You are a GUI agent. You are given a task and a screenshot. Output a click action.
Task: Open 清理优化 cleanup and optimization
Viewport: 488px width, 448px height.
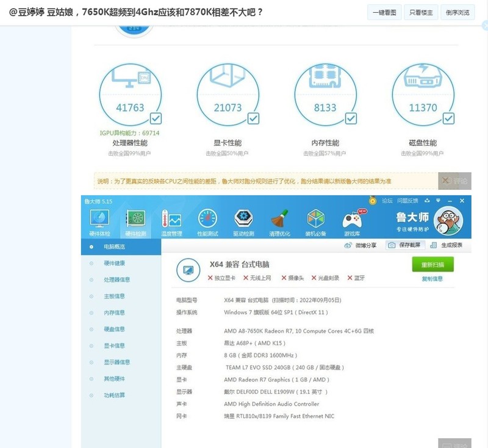(x=279, y=222)
